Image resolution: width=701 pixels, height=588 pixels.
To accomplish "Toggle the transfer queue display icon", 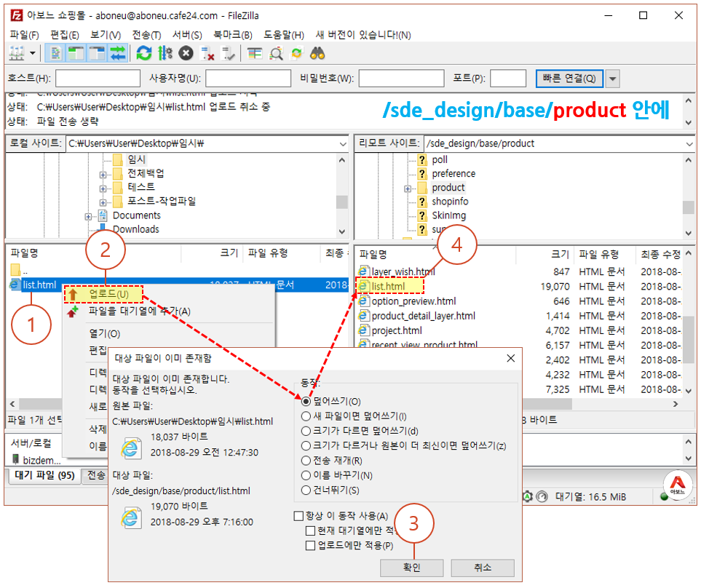I will point(118,54).
